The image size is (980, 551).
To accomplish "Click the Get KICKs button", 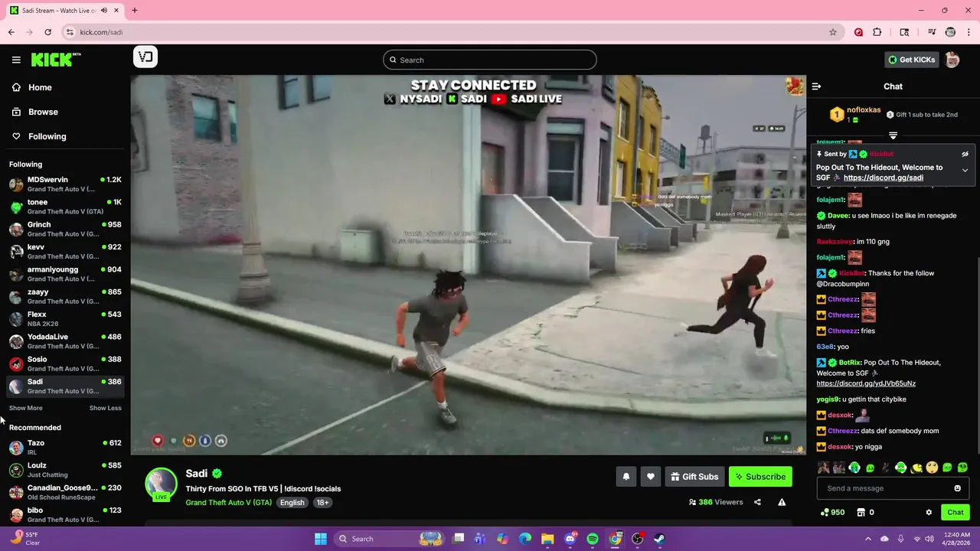I will [911, 60].
